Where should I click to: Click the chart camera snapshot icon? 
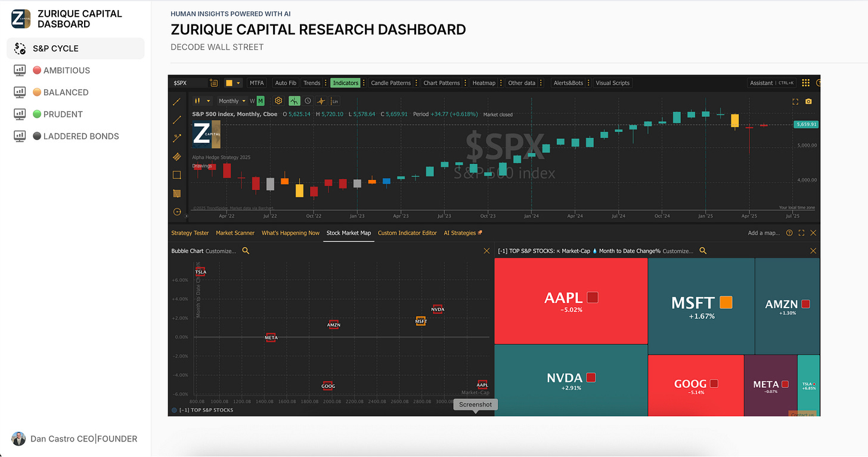(808, 101)
